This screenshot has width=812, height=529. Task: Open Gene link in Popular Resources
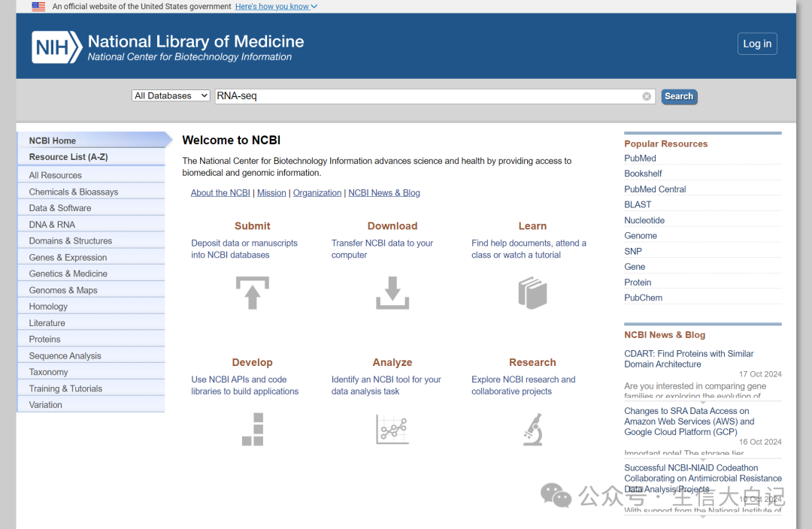pos(635,267)
